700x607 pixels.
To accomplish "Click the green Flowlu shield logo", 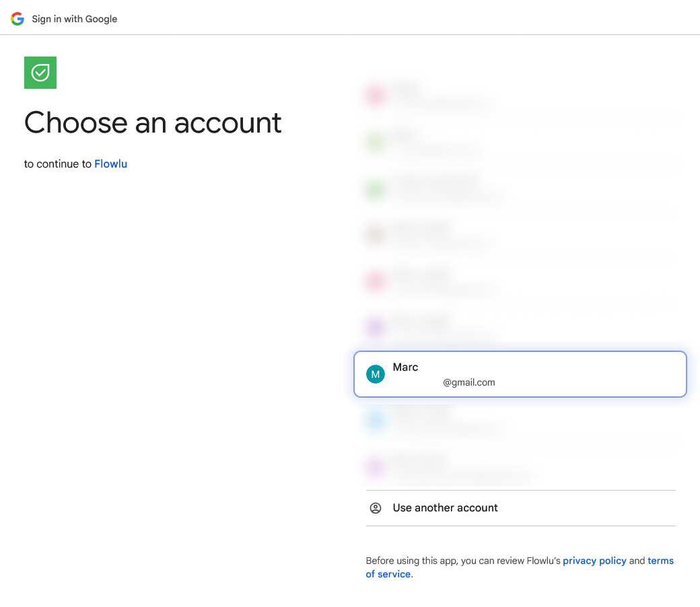I will (x=40, y=73).
